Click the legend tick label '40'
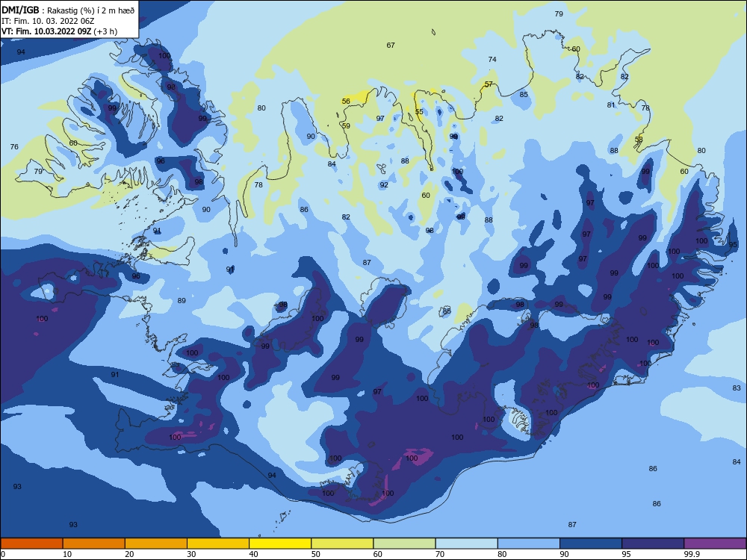The width and height of the screenshot is (747, 560). point(253,554)
